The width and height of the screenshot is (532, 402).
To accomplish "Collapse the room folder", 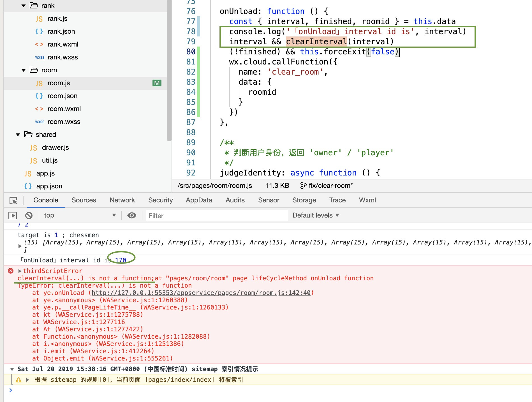I will [x=24, y=70].
